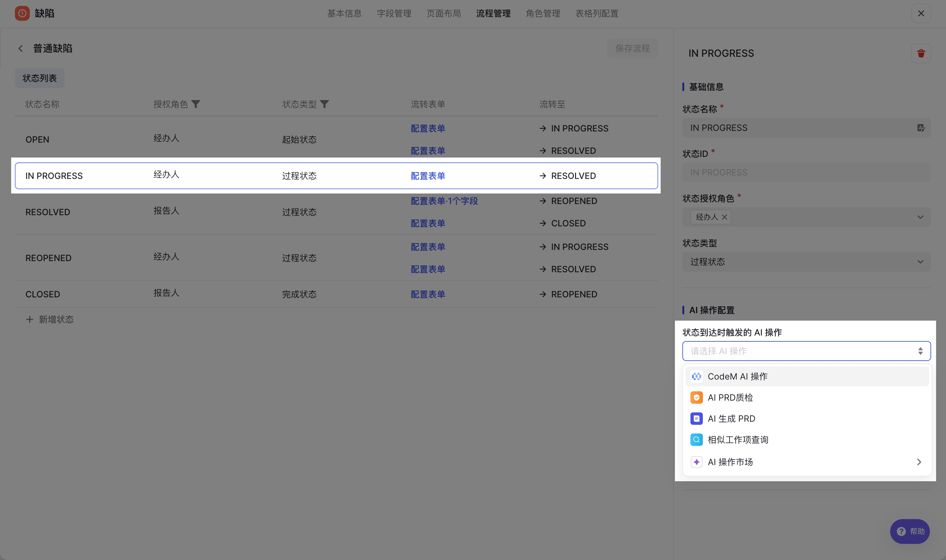Screen dimensions: 946x560
Task: Select CodeM AI 操作 option
Action: [x=807, y=376]
